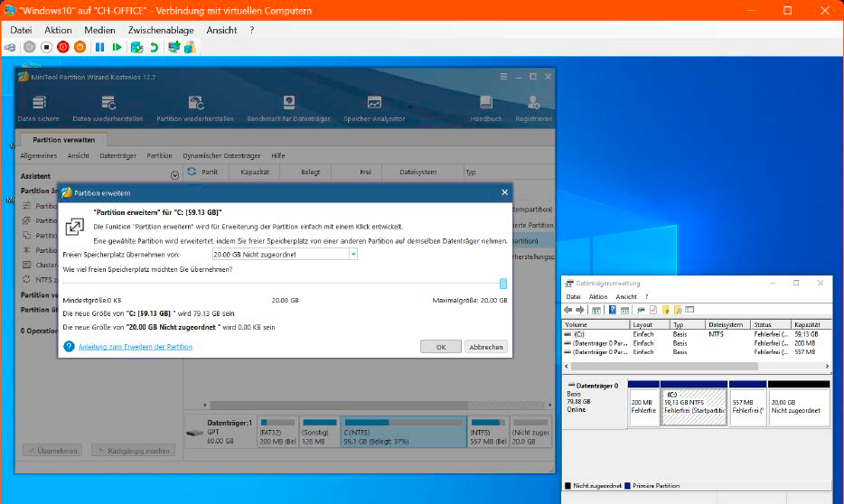Screen dimensions: 844x504
Task: Launch Benchmark für Datenträger
Action: (x=288, y=108)
